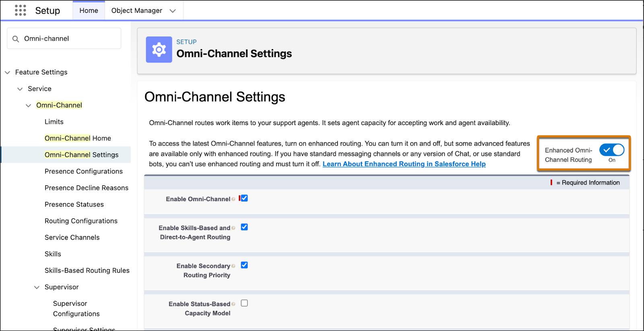The image size is (644, 331).
Task: Click the Feature Settings tree label
Action: pyautogui.click(x=41, y=72)
